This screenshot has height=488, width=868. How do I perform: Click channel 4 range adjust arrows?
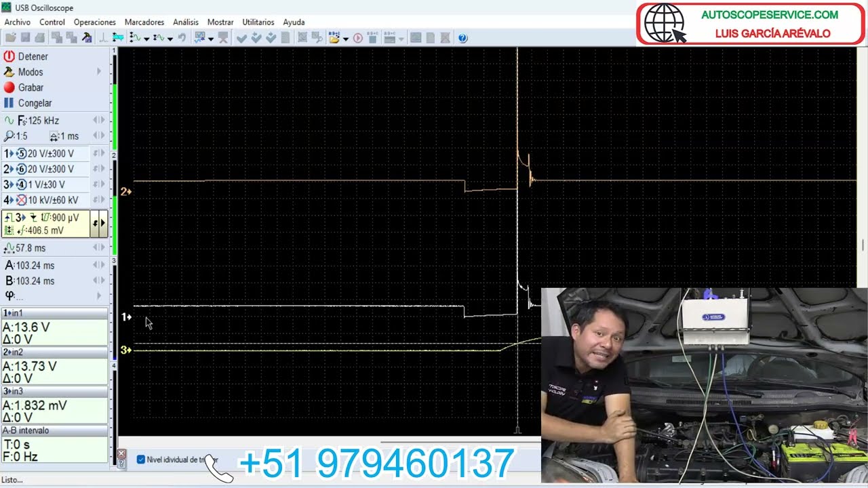click(99, 200)
